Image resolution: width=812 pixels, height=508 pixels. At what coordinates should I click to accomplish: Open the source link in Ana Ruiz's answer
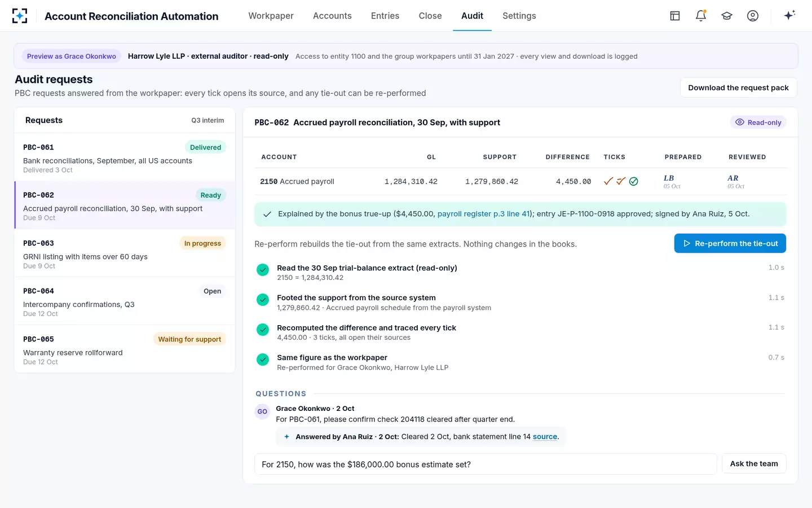tap(545, 437)
